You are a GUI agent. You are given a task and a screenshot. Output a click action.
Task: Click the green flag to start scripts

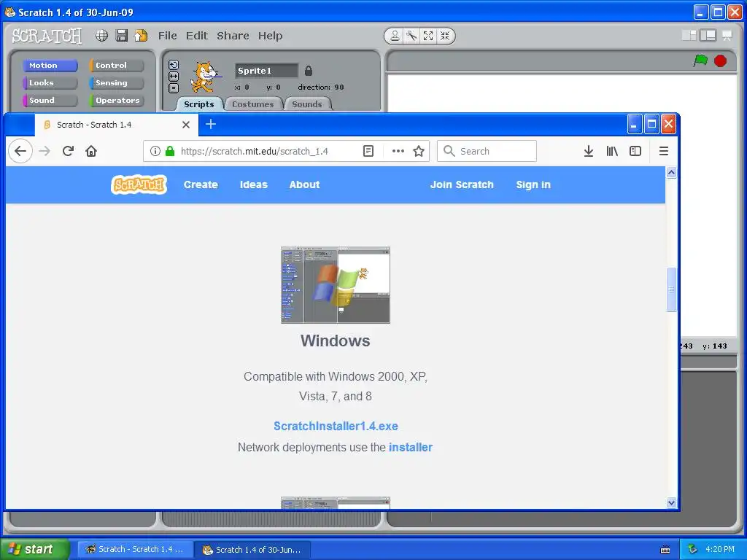tap(700, 61)
